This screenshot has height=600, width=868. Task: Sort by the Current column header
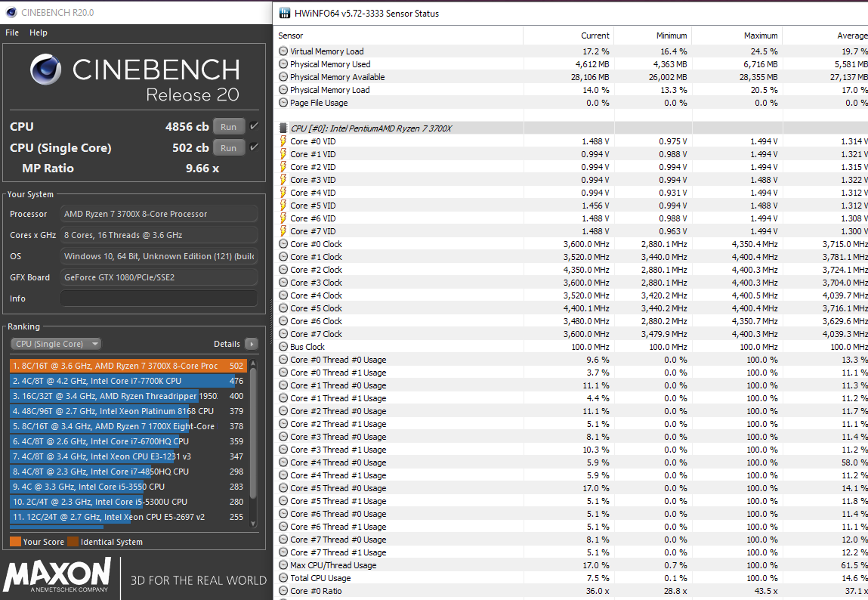pos(595,36)
